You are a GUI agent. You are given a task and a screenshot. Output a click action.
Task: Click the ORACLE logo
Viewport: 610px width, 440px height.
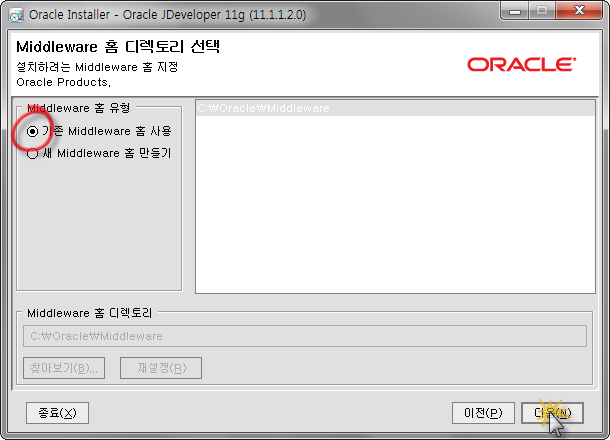coord(521,65)
